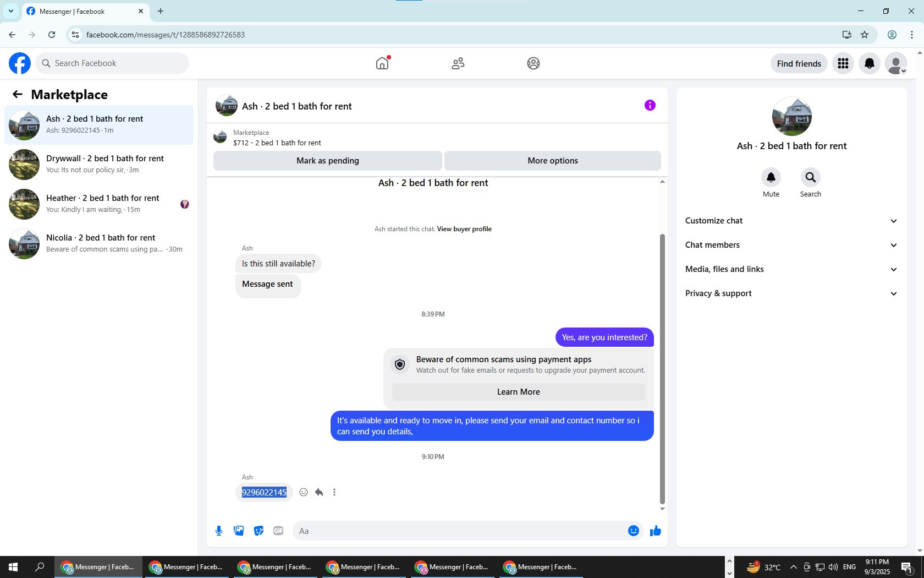
Task: Click the 'Is this still available?' message
Action: click(278, 264)
